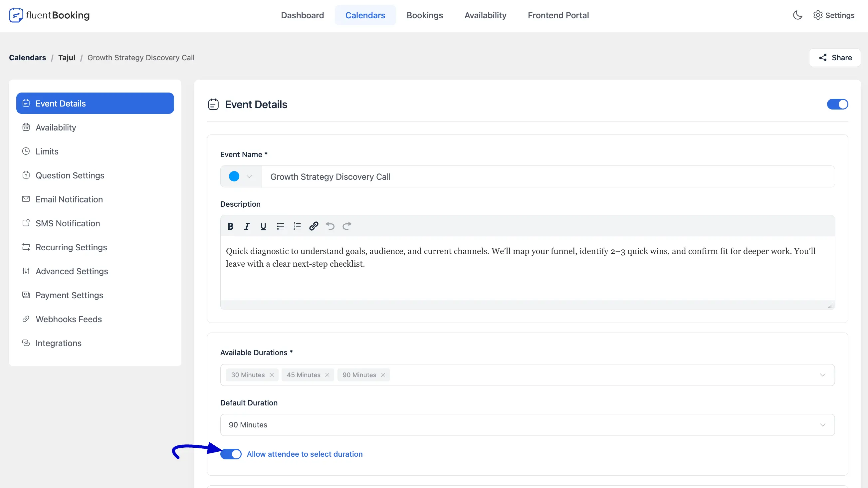Open the Frontend Portal tab

coord(558,15)
